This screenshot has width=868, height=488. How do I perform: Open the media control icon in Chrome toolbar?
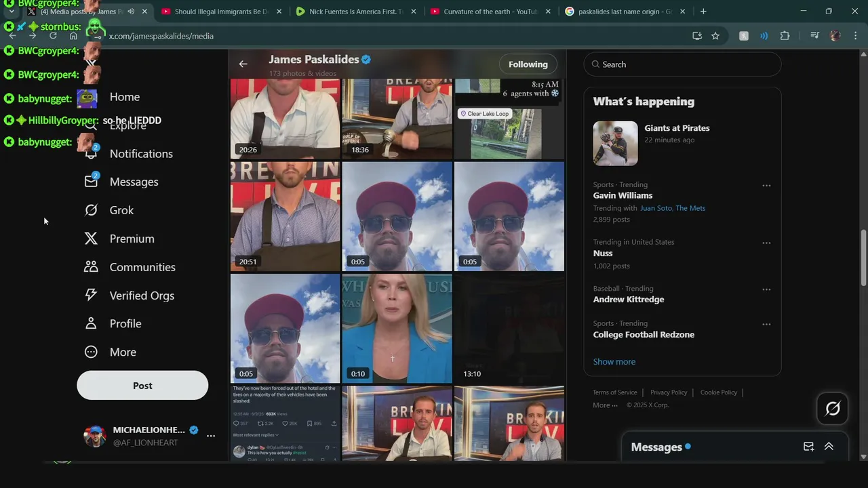tap(814, 36)
